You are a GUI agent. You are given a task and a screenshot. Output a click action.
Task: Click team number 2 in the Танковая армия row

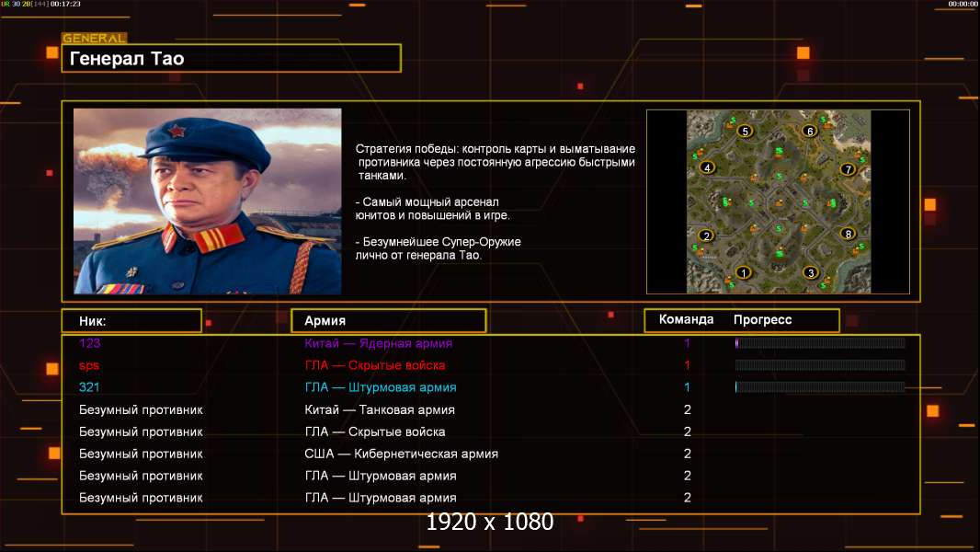[x=687, y=409]
